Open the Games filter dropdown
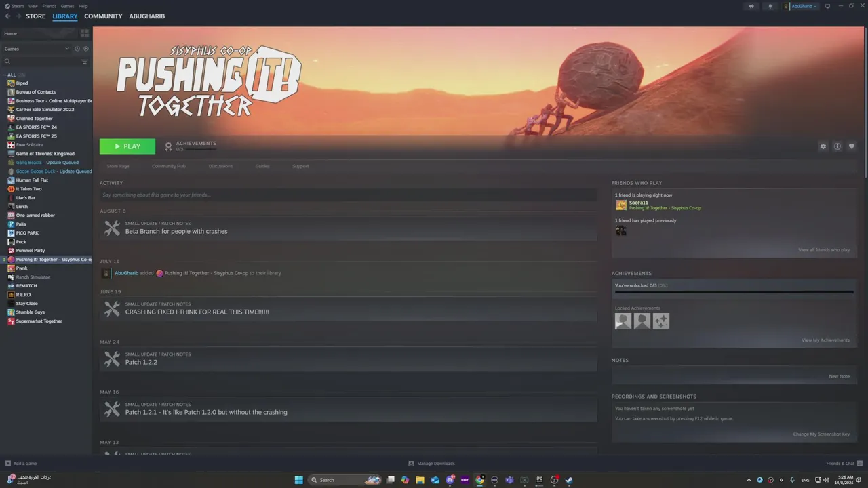Viewport: 868px width, 488px height. pos(37,49)
